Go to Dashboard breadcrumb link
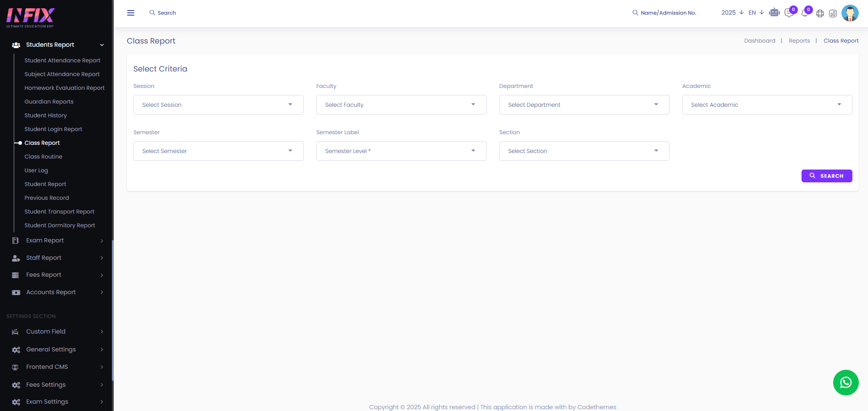 pyautogui.click(x=760, y=41)
